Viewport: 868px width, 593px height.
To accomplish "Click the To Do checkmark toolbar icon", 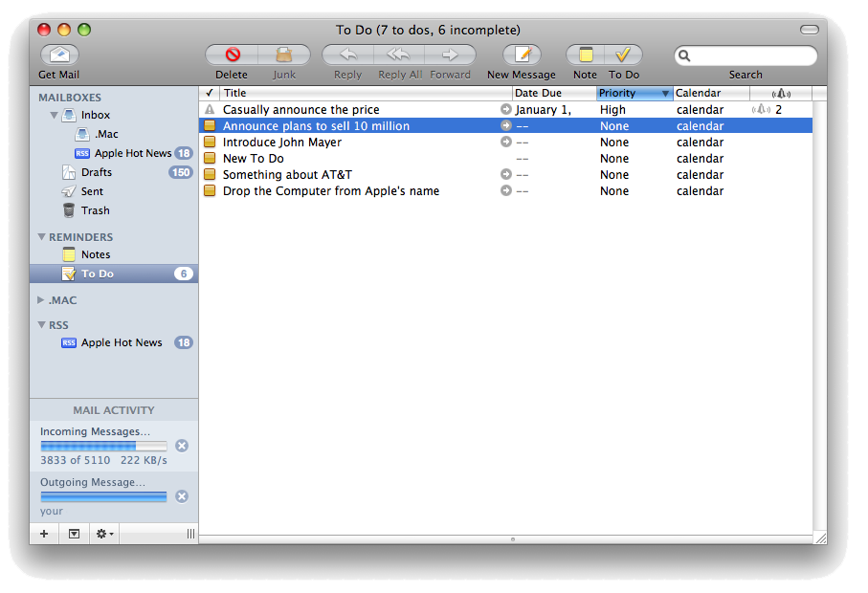I will [623, 55].
